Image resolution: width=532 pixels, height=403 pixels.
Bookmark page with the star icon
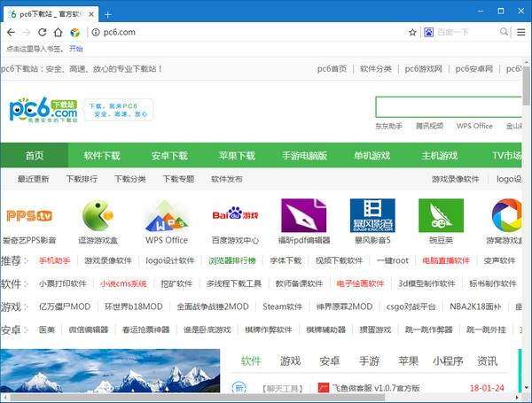click(412, 32)
